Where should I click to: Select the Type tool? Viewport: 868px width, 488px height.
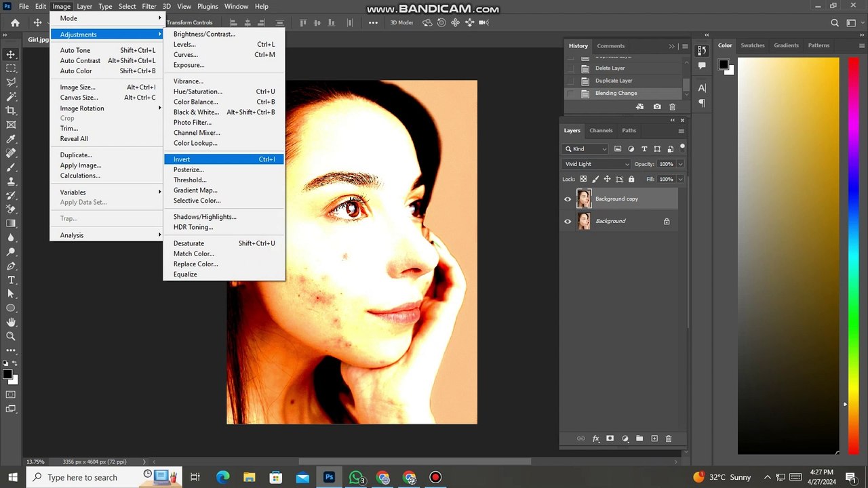(x=11, y=280)
